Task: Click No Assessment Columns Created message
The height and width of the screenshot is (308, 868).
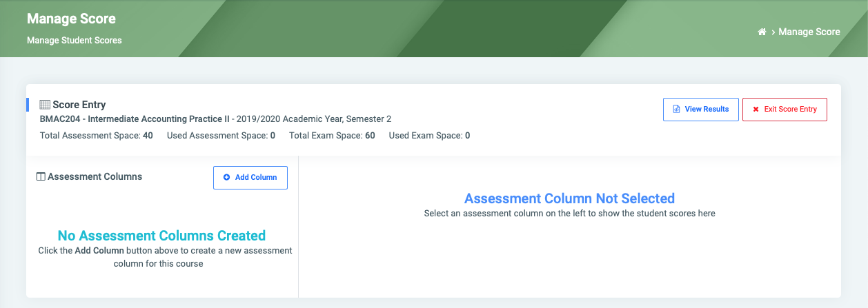Action: point(161,236)
